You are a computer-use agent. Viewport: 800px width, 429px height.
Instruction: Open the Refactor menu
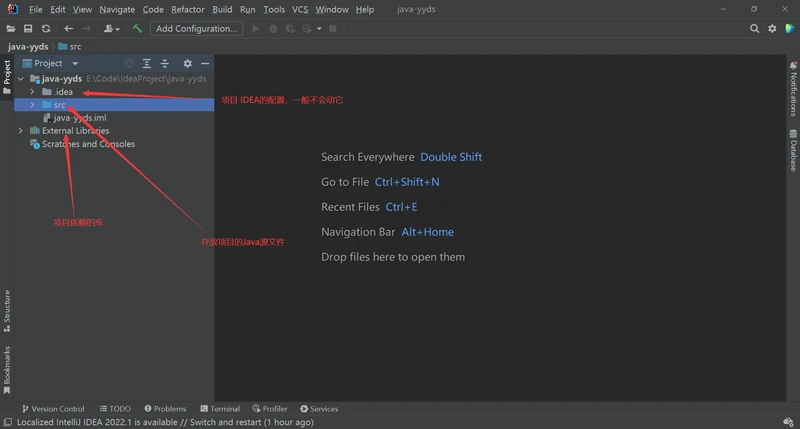(187, 9)
